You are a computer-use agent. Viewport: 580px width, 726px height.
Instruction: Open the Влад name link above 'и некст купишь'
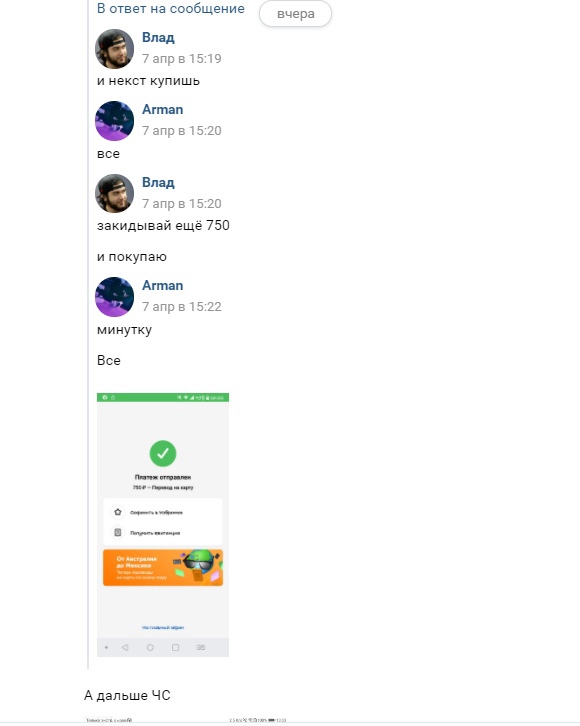click(x=158, y=37)
